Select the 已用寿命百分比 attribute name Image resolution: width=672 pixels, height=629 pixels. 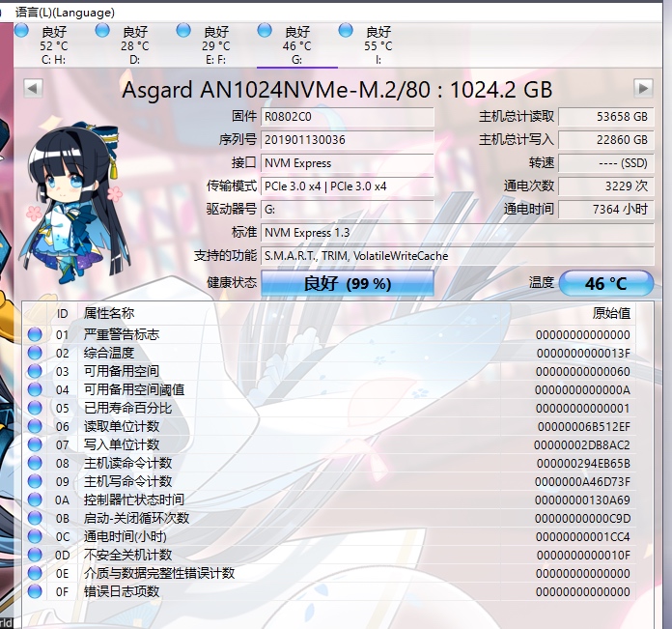click(127, 408)
